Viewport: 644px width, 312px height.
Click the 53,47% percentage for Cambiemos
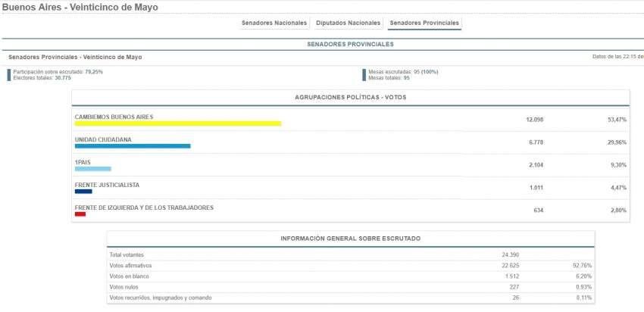click(617, 120)
